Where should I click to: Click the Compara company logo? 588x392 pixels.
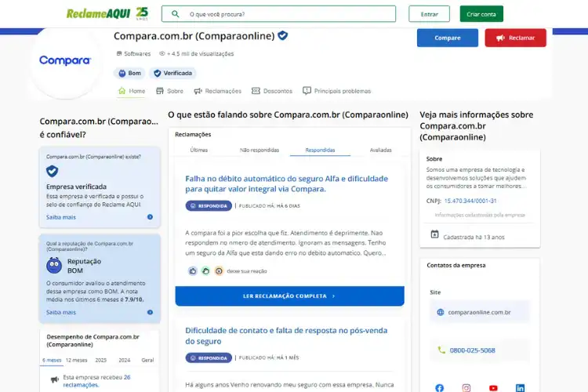click(65, 60)
